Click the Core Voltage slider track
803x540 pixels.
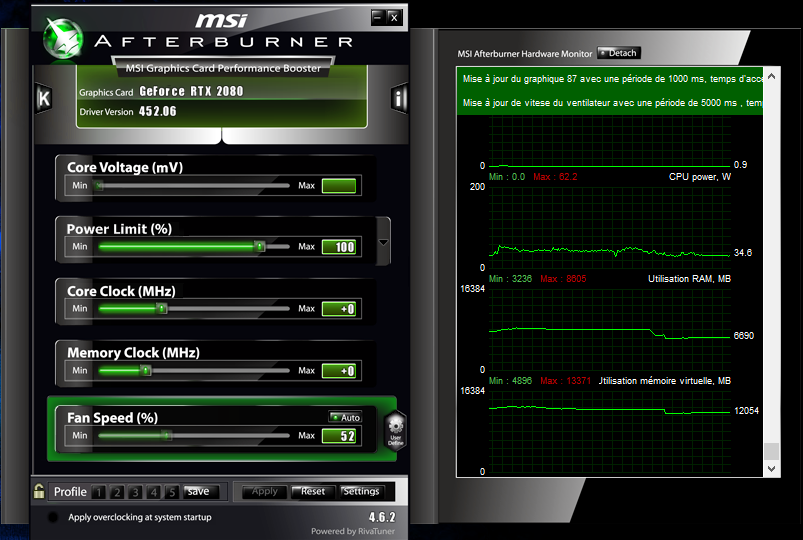coord(194,185)
